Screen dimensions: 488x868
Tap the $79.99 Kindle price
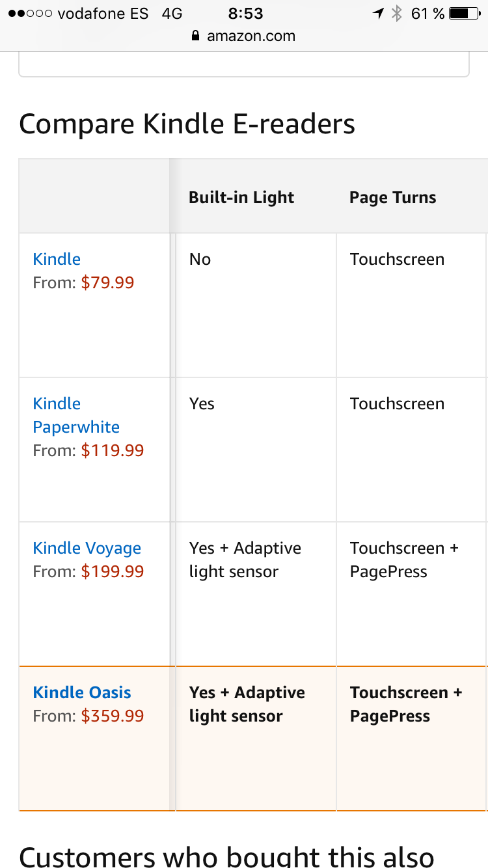107,282
